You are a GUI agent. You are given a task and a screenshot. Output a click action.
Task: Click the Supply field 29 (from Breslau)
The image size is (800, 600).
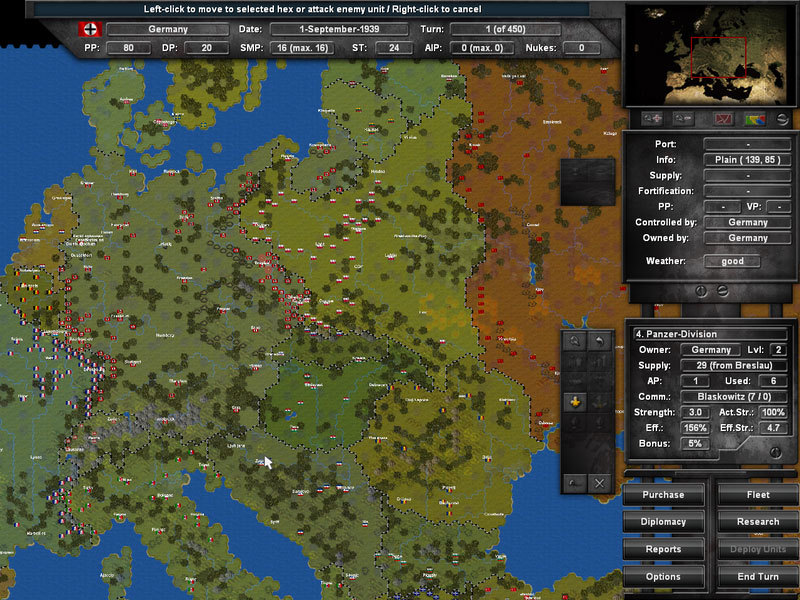click(734, 365)
